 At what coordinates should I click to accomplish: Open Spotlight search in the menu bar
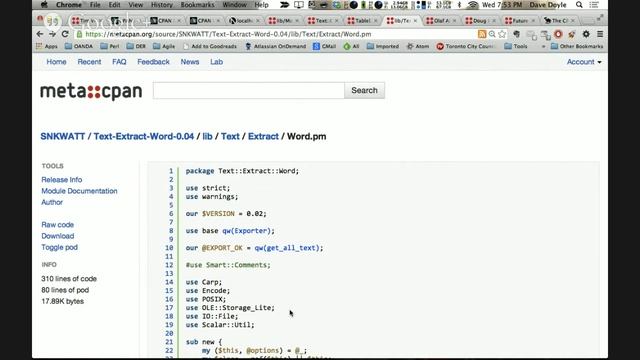click(x=579, y=5)
